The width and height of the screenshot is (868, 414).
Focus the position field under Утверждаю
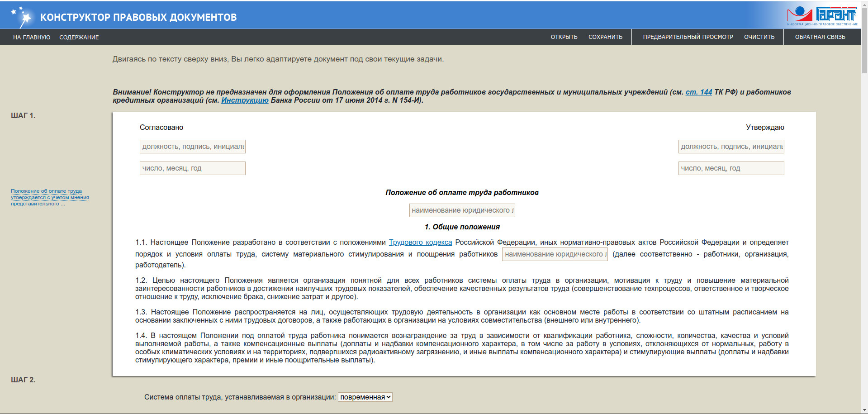click(731, 147)
